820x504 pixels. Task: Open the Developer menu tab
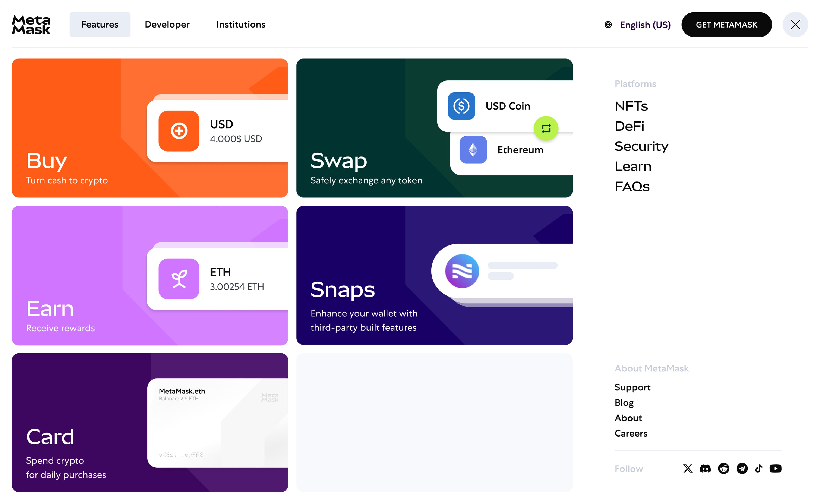167,25
